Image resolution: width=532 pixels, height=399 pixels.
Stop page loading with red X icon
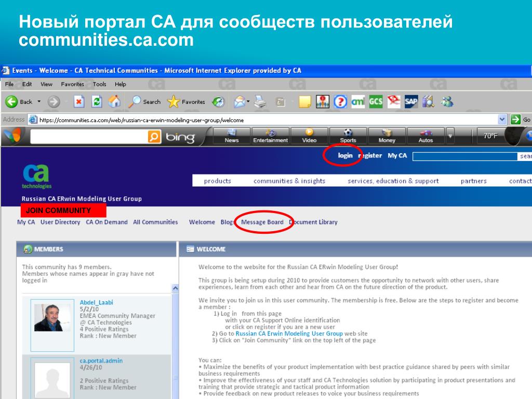[x=79, y=101]
